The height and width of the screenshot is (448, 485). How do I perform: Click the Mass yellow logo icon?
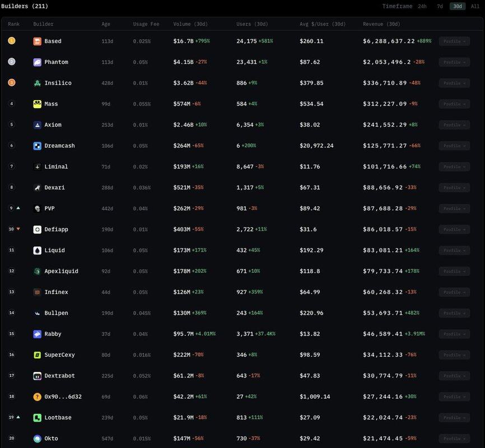(37, 104)
